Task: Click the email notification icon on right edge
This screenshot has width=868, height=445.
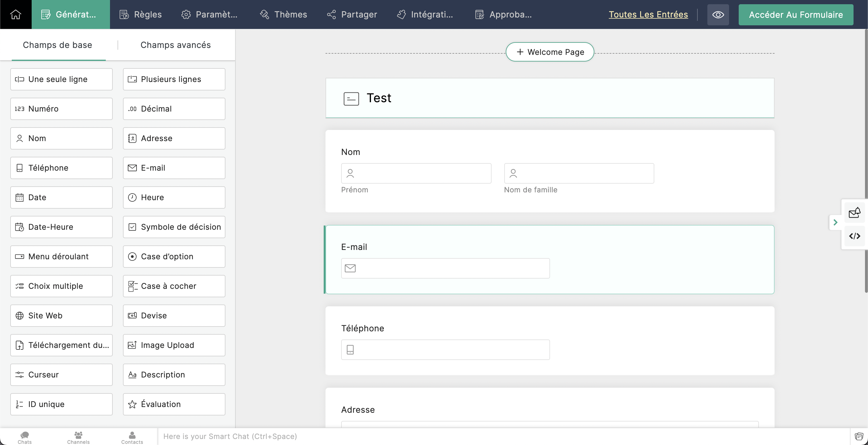Action: click(854, 213)
